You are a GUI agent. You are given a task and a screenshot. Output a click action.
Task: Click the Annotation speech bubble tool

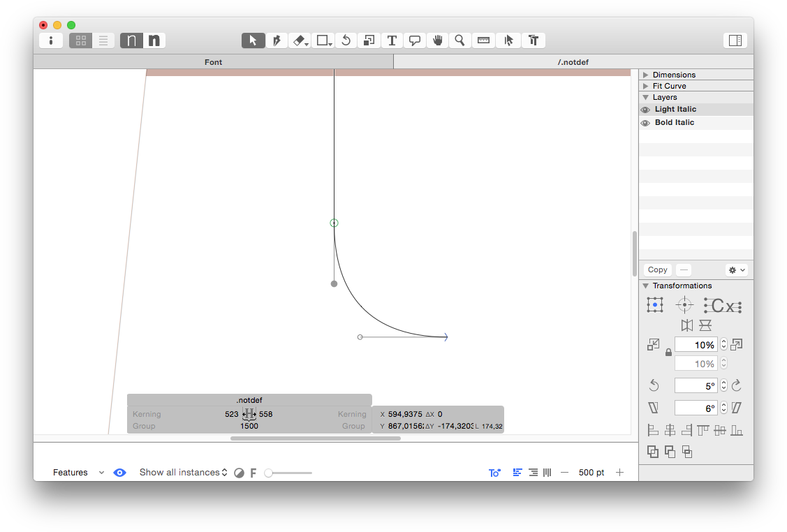point(415,40)
